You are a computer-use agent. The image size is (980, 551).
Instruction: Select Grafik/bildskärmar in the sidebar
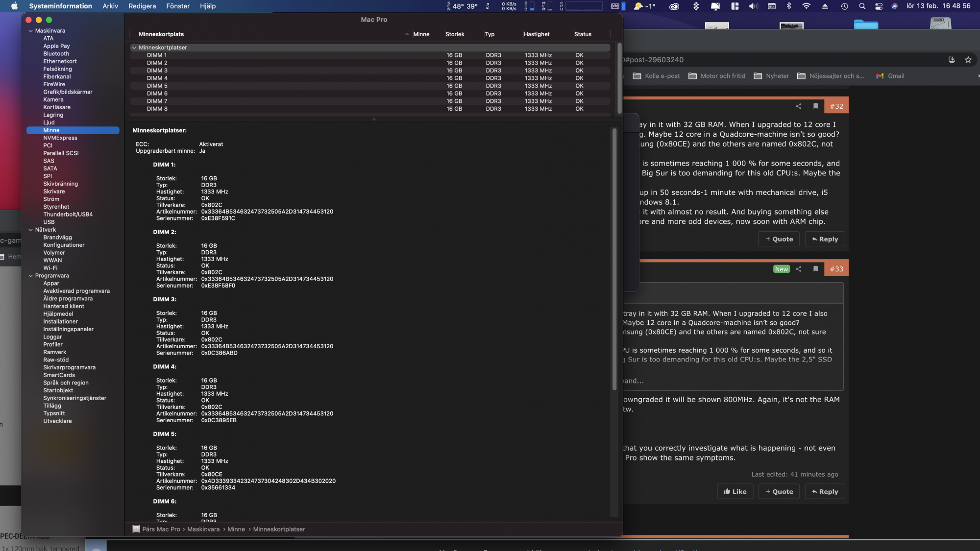click(x=68, y=92)
